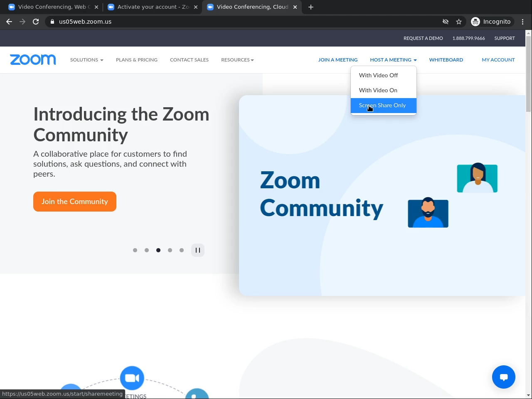The image size is (532, 399).
Task: Click the site lock icon
Action: point(52,22)
